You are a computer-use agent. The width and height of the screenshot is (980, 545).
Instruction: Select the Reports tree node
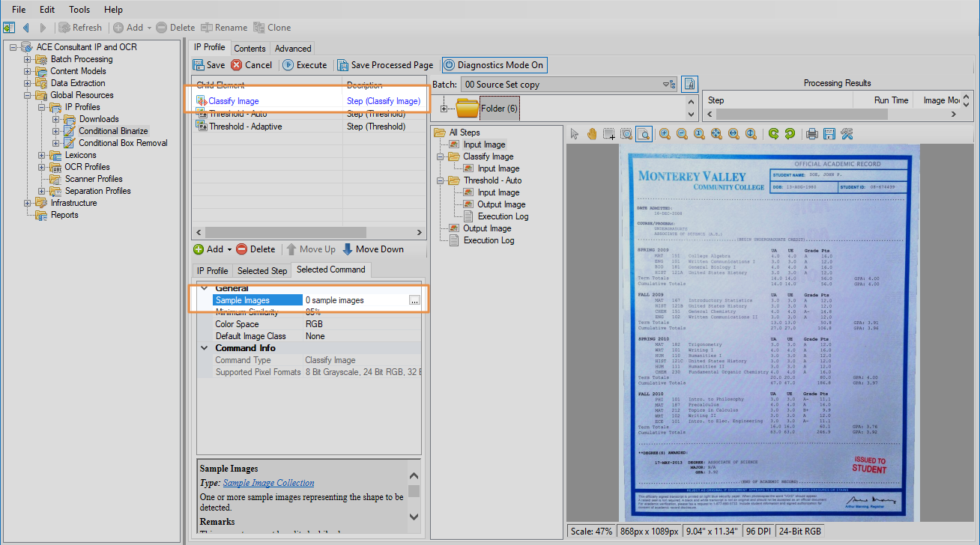64,215
